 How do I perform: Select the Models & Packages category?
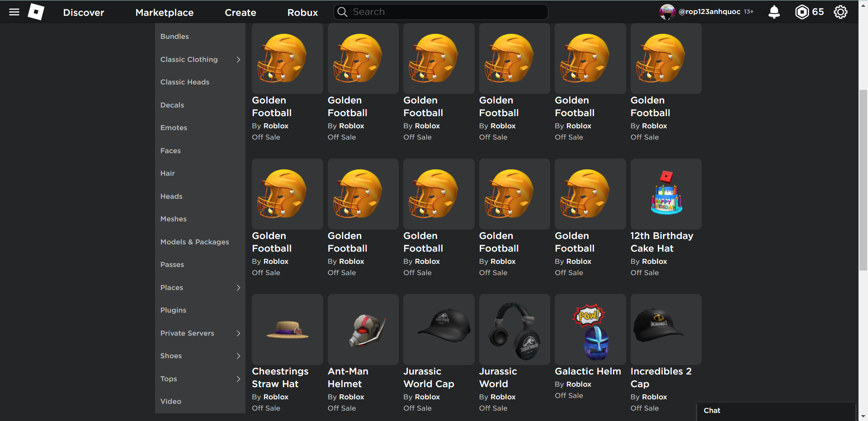tap(195, 242)
